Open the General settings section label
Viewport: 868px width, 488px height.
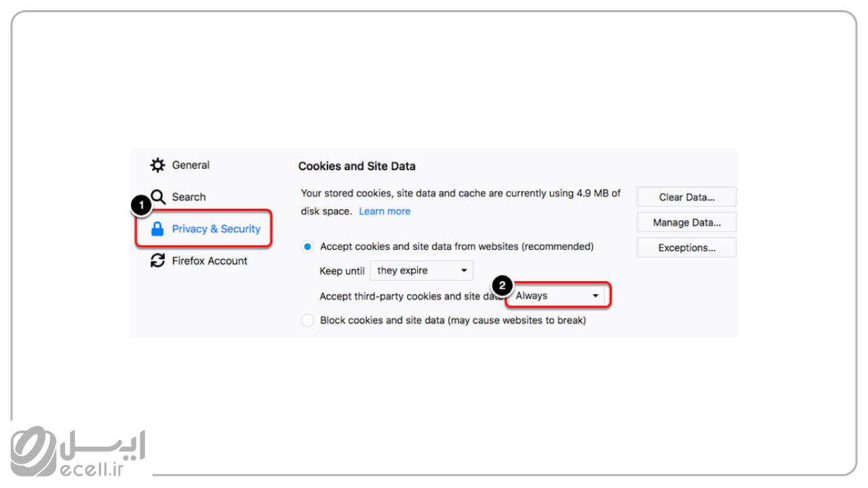coord(191,165)
